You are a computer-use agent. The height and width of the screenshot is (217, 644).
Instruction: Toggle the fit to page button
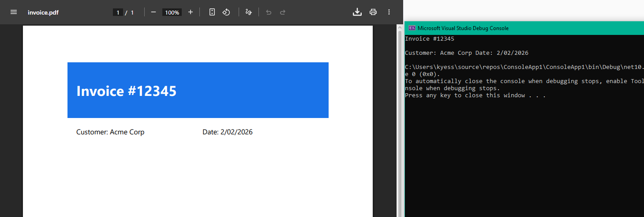pyautogui.click(x=212, y=12)
